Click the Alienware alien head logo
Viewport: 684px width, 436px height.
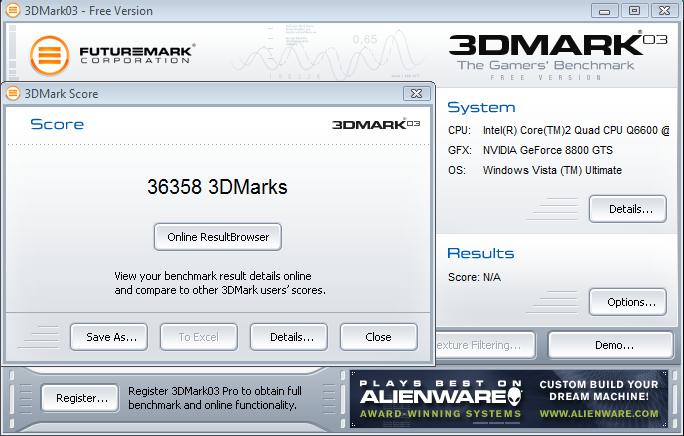514,396
